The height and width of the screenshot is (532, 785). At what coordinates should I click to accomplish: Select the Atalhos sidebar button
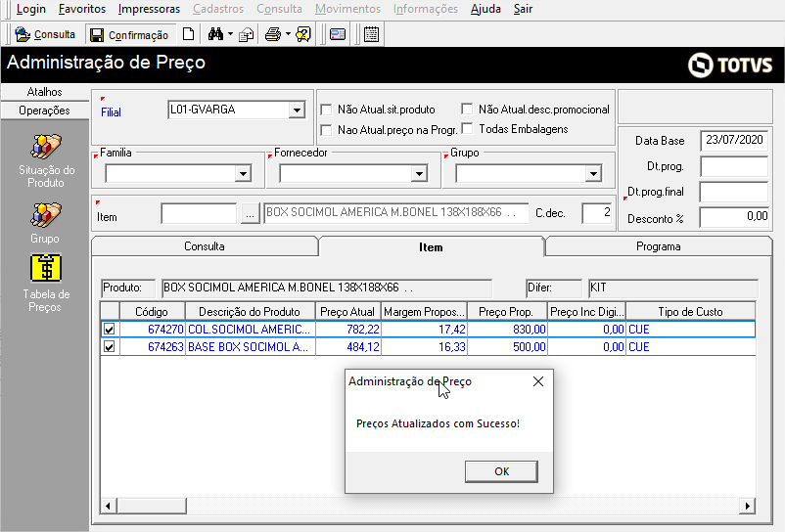click(45, 92)
